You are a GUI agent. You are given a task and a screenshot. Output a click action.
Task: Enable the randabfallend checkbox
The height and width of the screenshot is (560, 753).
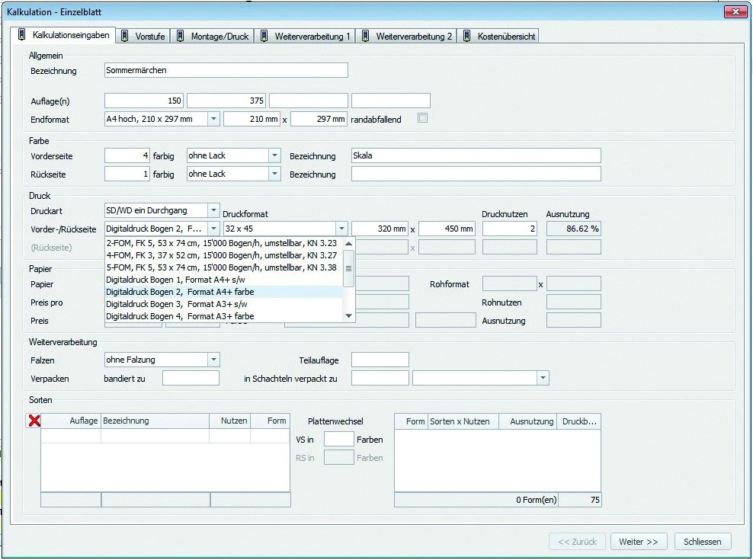pos(422,118)
